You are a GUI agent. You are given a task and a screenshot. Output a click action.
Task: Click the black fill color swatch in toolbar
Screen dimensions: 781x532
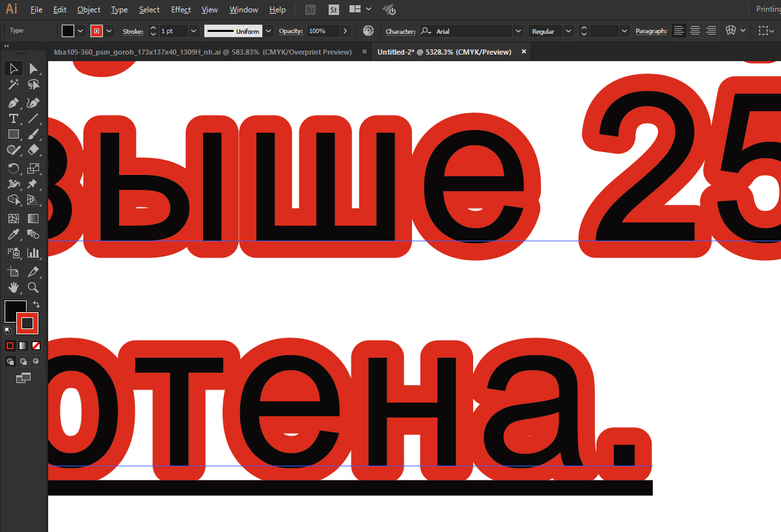tap(15, 311)
